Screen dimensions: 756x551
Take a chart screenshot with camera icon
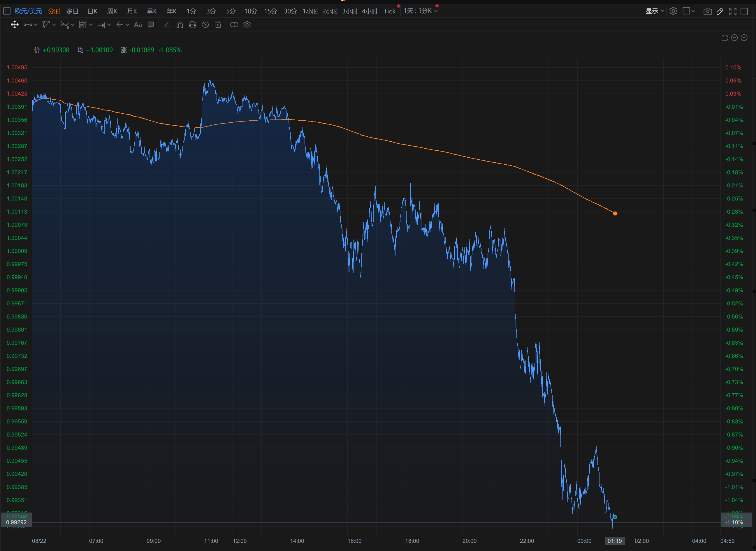click(708, 11)
